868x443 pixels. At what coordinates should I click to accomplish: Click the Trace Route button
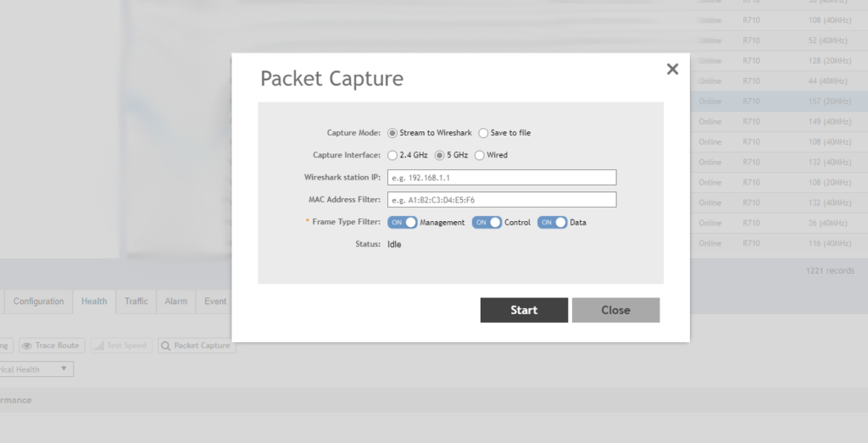[52, 346]
